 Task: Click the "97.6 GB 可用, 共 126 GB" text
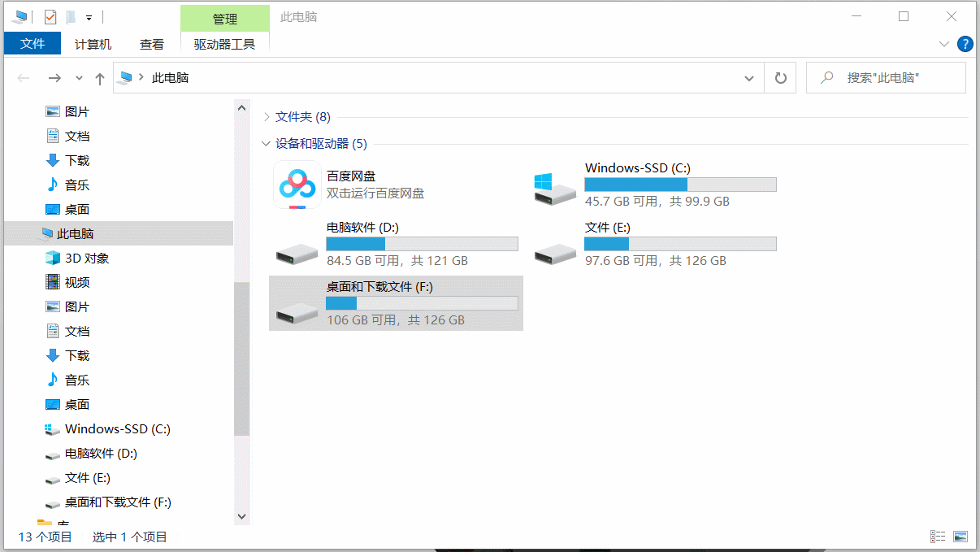click(655, 260)
